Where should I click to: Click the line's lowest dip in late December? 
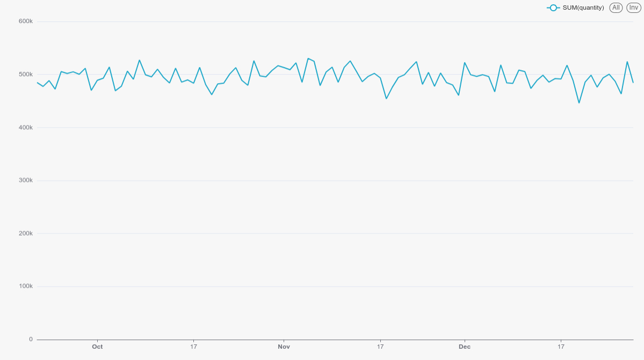(579, 102)
